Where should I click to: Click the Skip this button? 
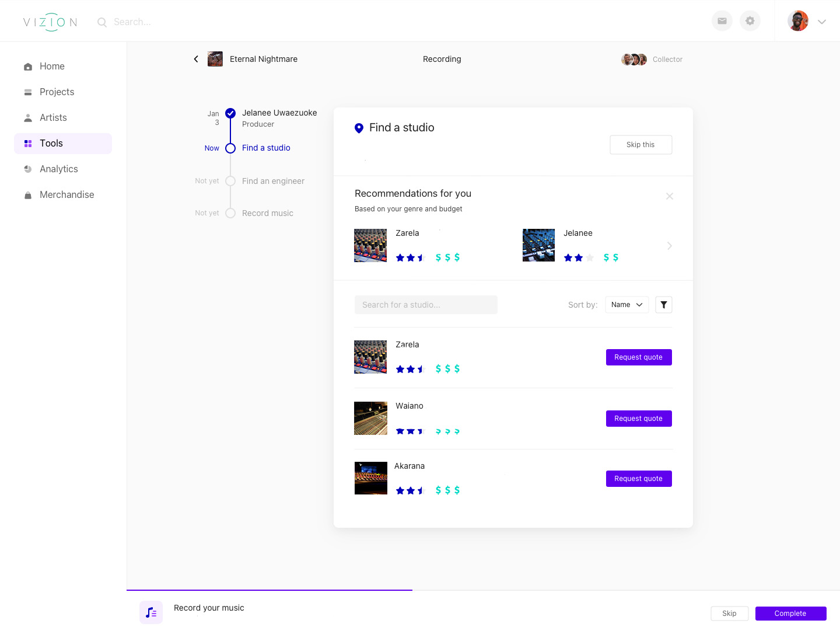(640, 145)
